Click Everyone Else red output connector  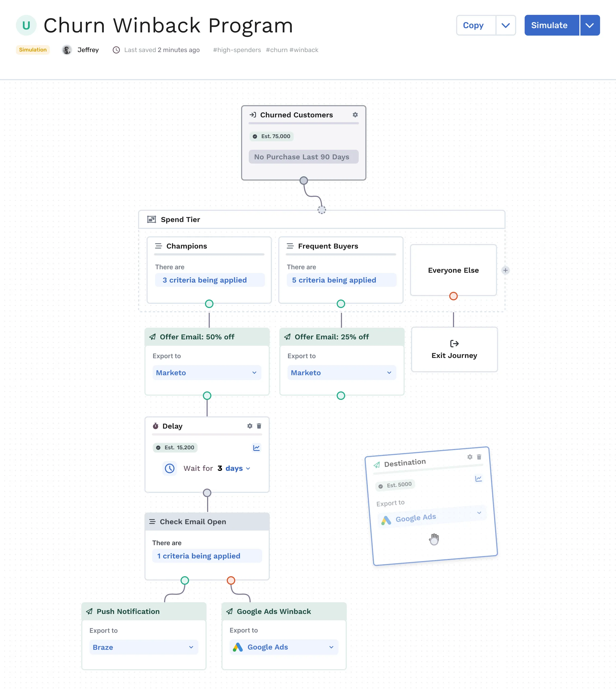pyautogui.click(x=453, y=296)
